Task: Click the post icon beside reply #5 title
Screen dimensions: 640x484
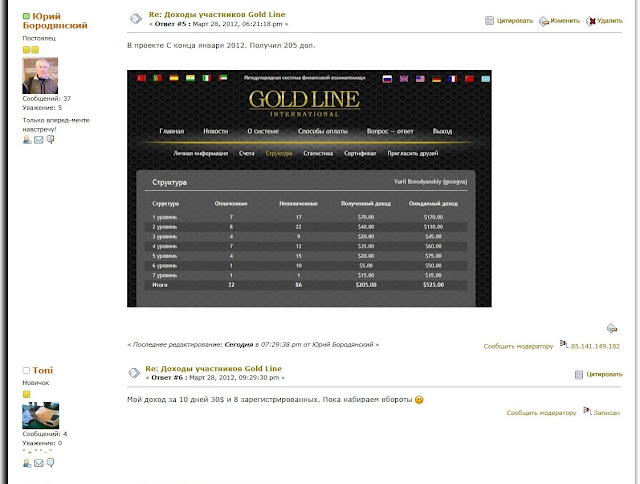Action: tap(134, 18)
